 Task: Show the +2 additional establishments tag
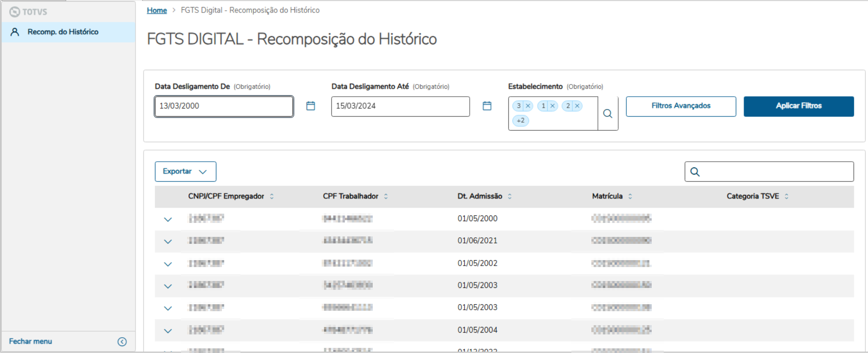click(x=521, y=121)
